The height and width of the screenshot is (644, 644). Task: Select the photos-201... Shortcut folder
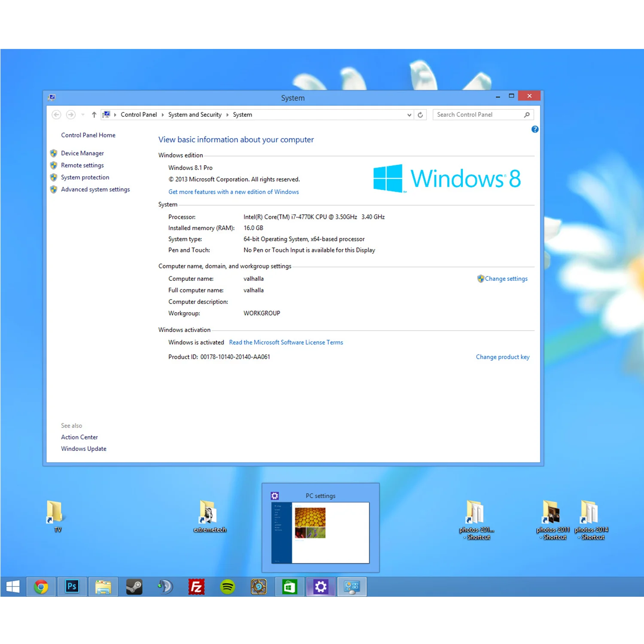click(x=477, y=520)
